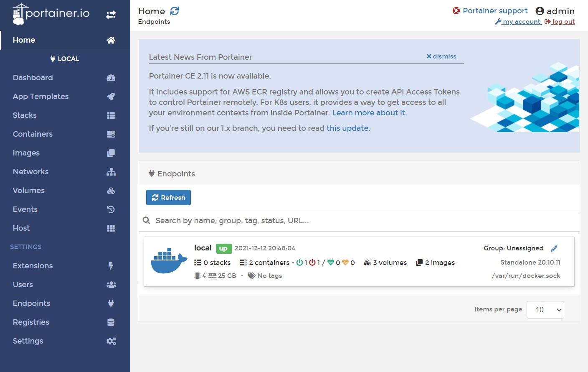Click the Portainer.io logo
Image resolution: width=588 pixels, height=372 pixels.
(x=51, y=14)
